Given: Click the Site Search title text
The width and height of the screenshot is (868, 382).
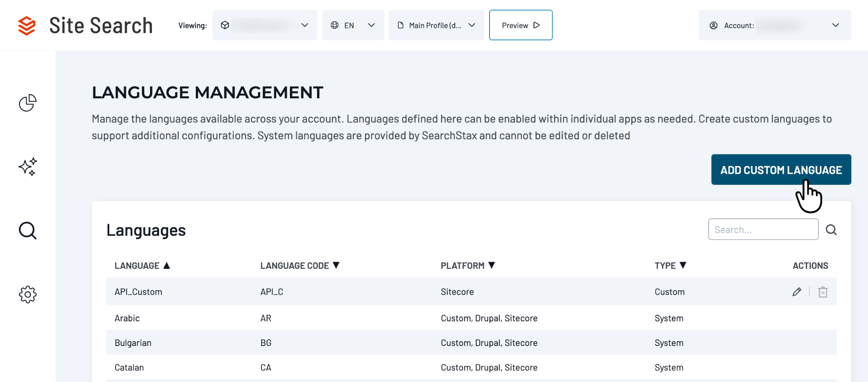Looking at the screenshot, I should 101,25.
